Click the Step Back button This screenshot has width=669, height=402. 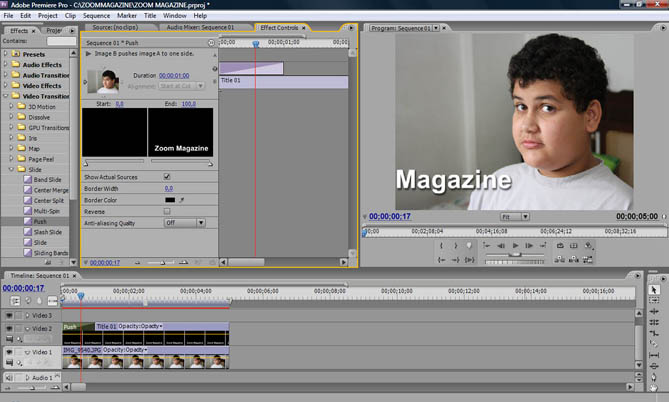(502, 245)
